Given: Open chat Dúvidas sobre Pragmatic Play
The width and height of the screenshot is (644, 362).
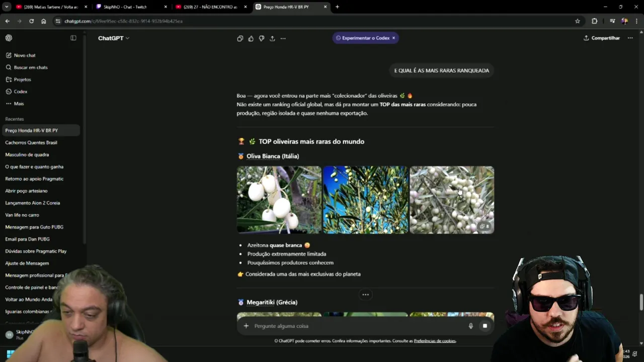Looking at the screenshot, I should coord(36,251).
